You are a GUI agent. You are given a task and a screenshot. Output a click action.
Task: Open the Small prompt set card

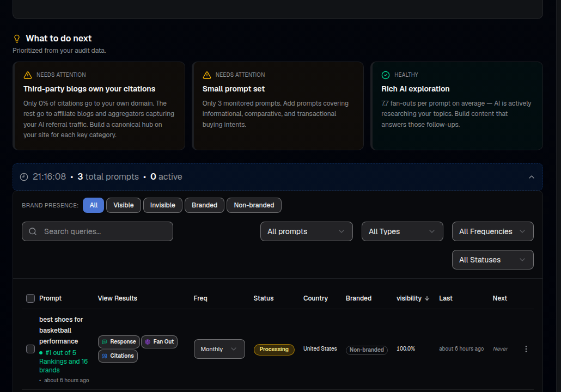278,106
